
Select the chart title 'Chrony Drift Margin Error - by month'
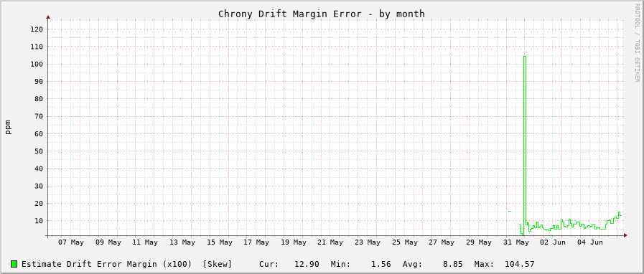(322, 14)
